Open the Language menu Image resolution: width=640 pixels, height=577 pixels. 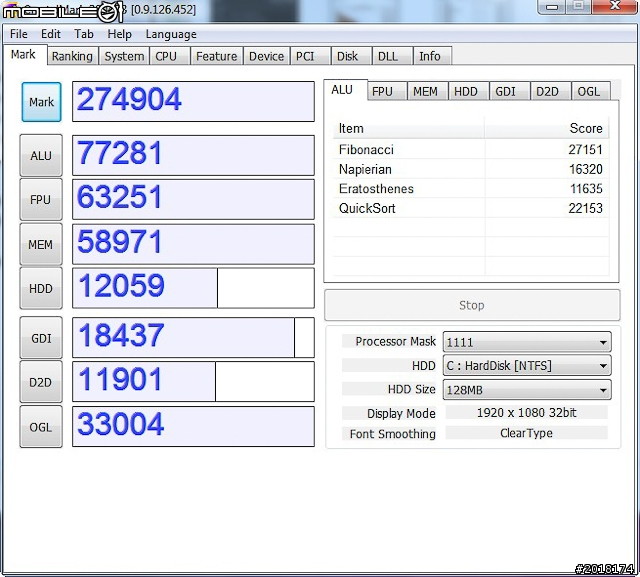171,34
